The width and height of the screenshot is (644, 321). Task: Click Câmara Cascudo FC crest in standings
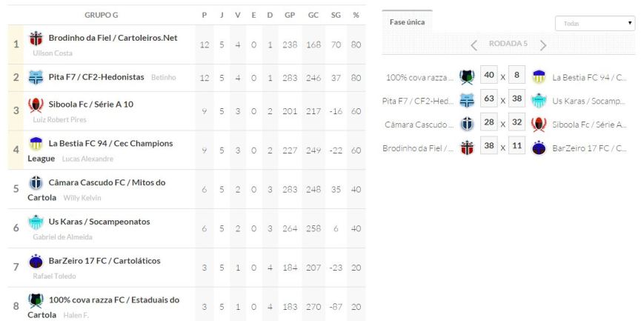(x=36, y=182)
